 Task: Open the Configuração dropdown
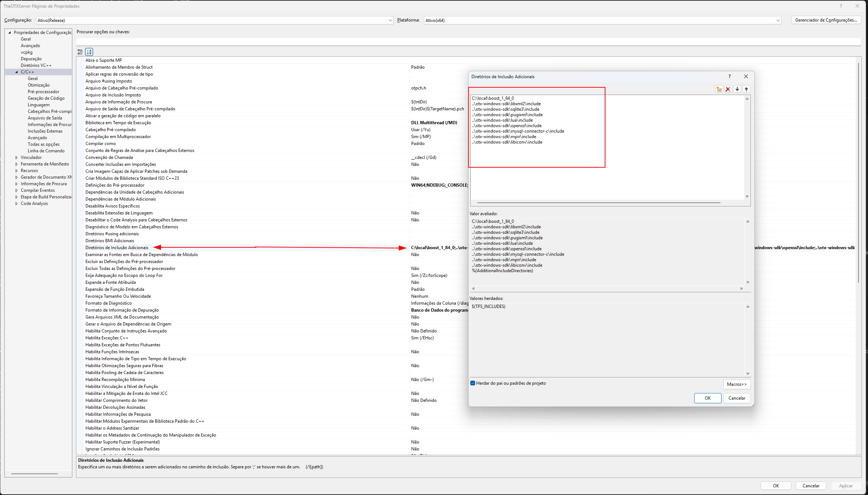click(x=390, y=20)
